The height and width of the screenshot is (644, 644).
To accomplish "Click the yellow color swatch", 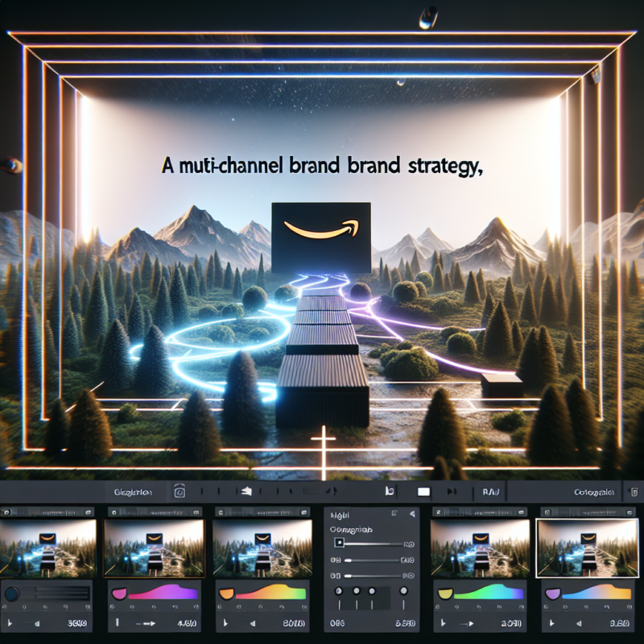I will [x=445, y=593].
